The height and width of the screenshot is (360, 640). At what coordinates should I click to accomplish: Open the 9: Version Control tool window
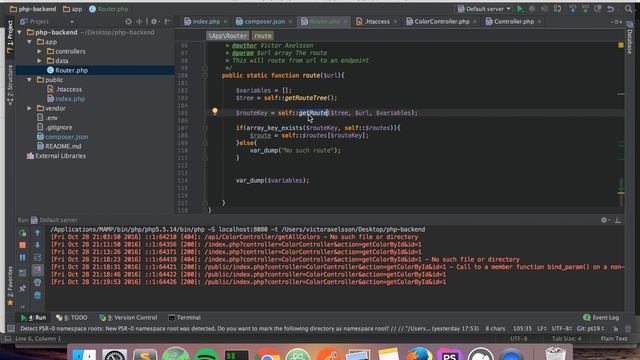(x=128, y=318)
